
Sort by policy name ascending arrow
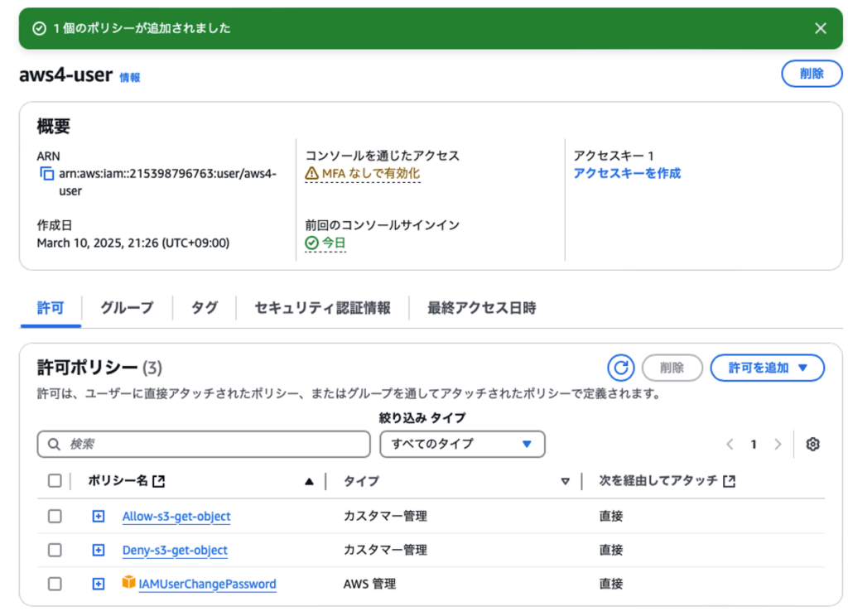(x=309, y=481)
